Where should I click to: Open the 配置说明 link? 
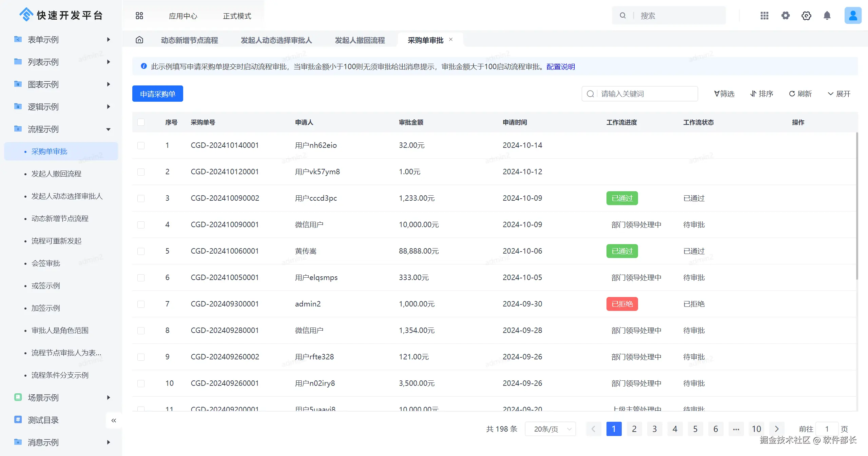(x=561, y=67)
